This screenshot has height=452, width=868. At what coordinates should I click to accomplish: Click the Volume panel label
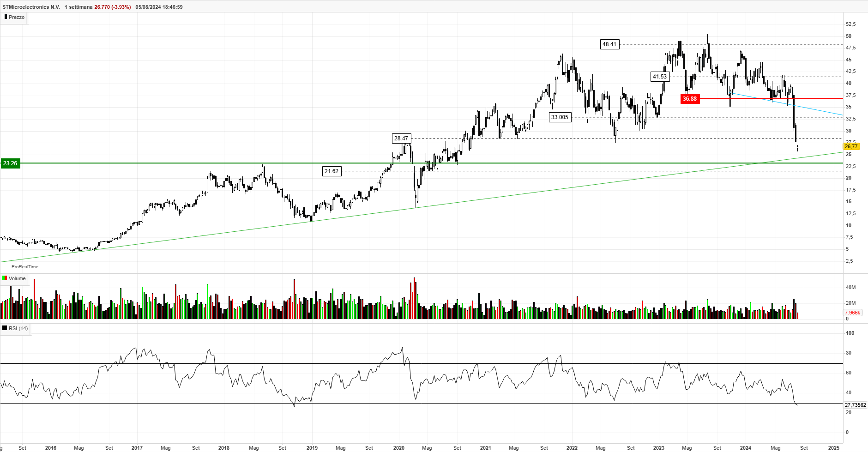(17, 278)
